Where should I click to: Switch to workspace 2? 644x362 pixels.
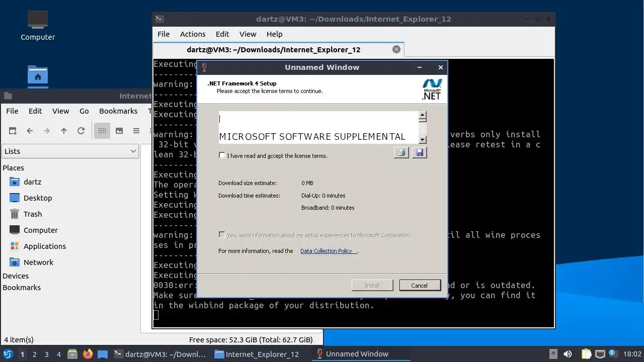(34, 354)
